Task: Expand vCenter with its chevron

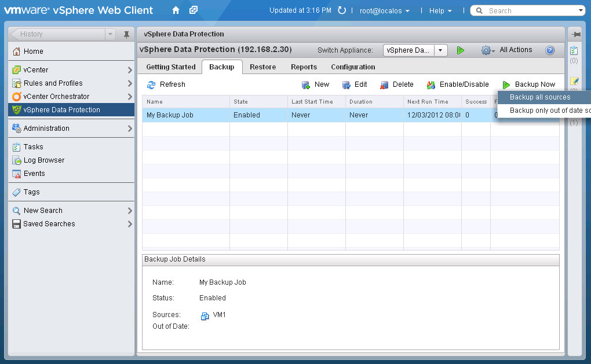Action: click(130, 70)
